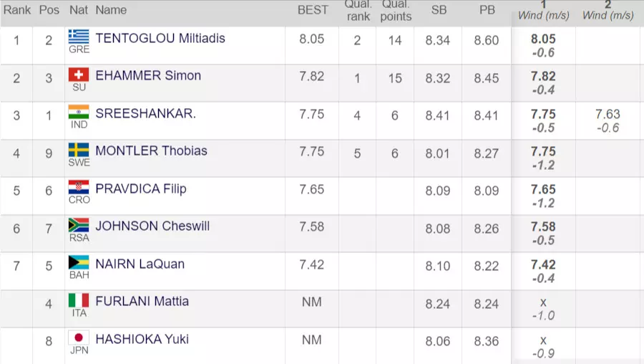Click the Greece flag icon

click(x=79, y=36)
